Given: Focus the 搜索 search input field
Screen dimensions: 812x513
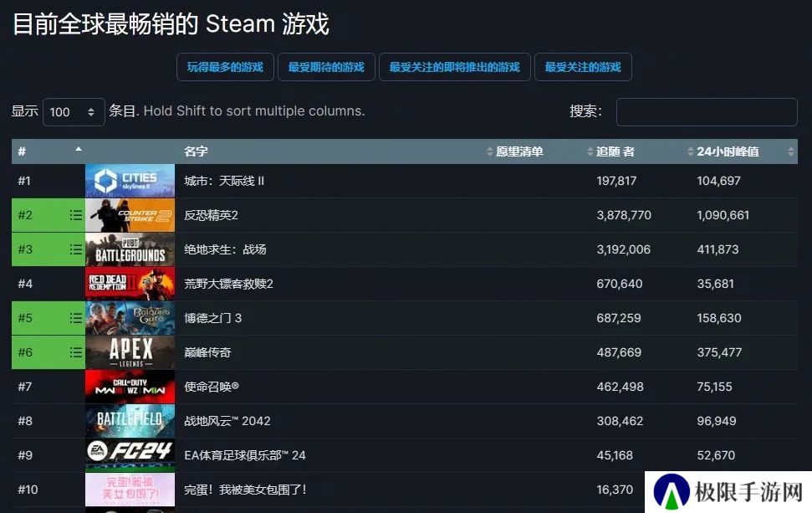Looking at the screenshot, I should (707, 112).
